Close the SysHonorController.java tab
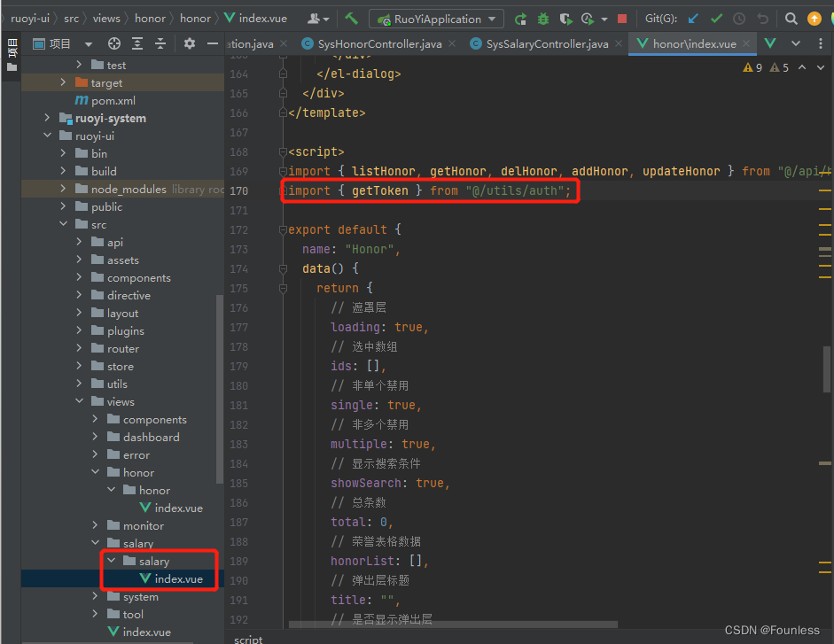Image resolution: width=834 pixels, height=644 pixels. point(452,43)
